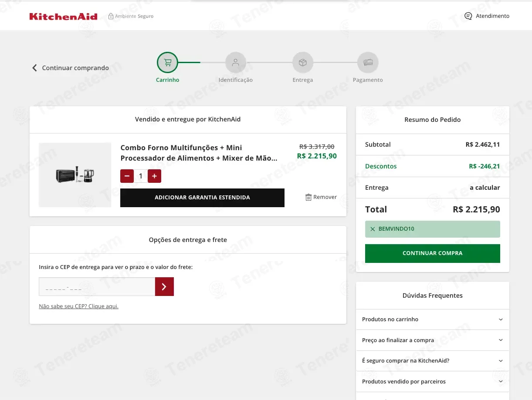This screenshot has height=400, width=532.
Task: Click the Carrinho step label
Action: click(x=168, y=80)
